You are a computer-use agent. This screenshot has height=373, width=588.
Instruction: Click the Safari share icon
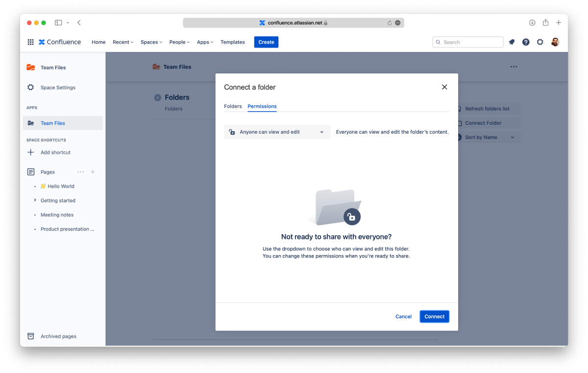(x=545, y=23)
